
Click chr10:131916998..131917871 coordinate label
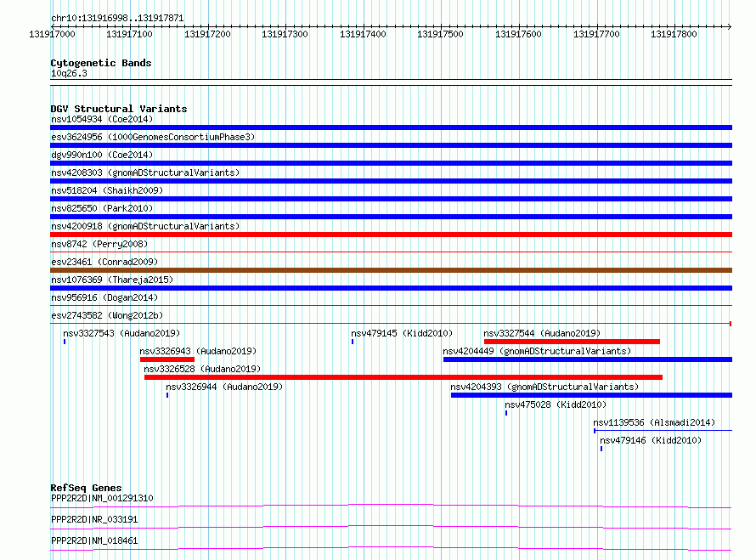coord(117,19)
